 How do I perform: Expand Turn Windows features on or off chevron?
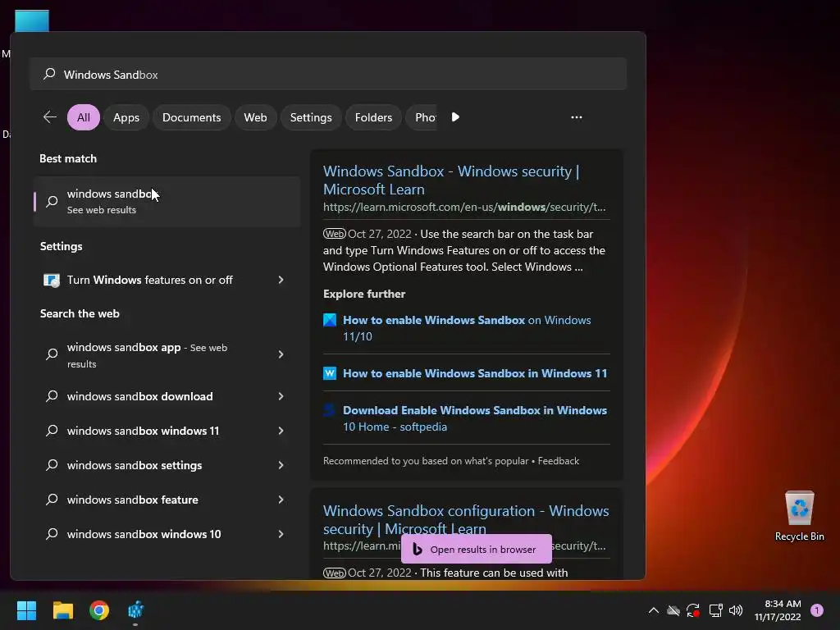click(x=281, y=281)
